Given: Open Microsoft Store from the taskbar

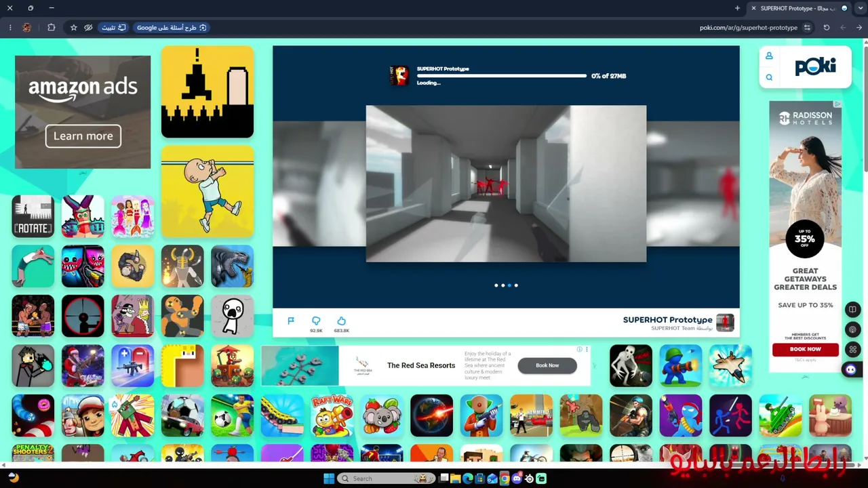Looking at the screenshot, I should pos(480,479).
